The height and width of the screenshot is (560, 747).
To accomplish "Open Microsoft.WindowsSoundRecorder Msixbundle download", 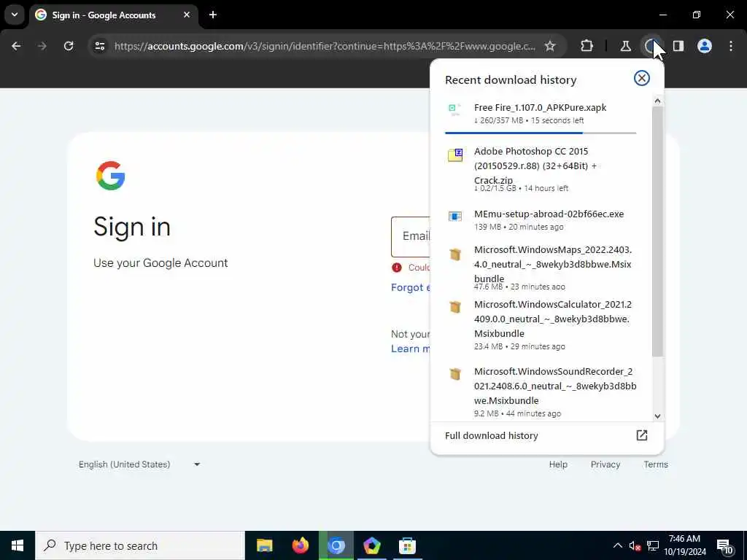I will (x=541, y=392).
